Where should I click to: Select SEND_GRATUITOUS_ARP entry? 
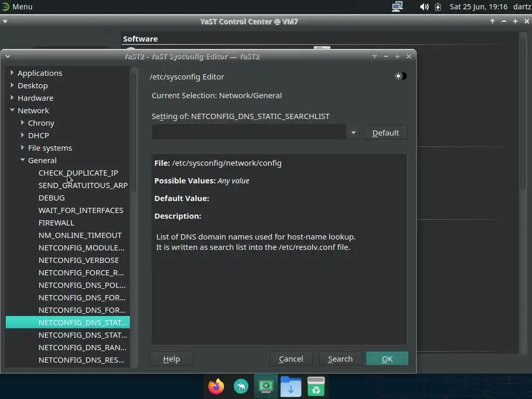[83, 185]
